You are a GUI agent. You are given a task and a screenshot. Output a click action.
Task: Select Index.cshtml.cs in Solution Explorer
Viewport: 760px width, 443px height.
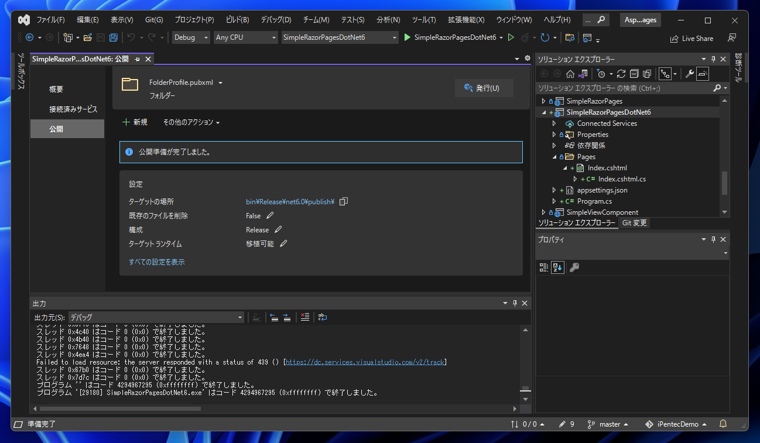[621, 179]
